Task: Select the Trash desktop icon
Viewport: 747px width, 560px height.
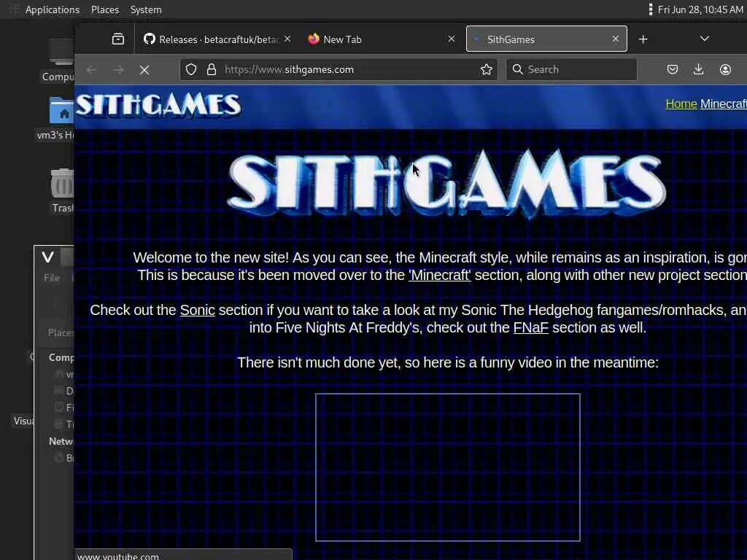Action: click(x=63, y=190)
